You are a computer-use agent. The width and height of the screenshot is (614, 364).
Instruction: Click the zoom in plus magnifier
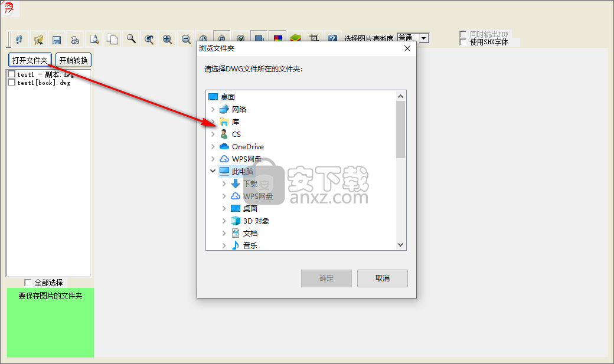(x=168, y=39)
